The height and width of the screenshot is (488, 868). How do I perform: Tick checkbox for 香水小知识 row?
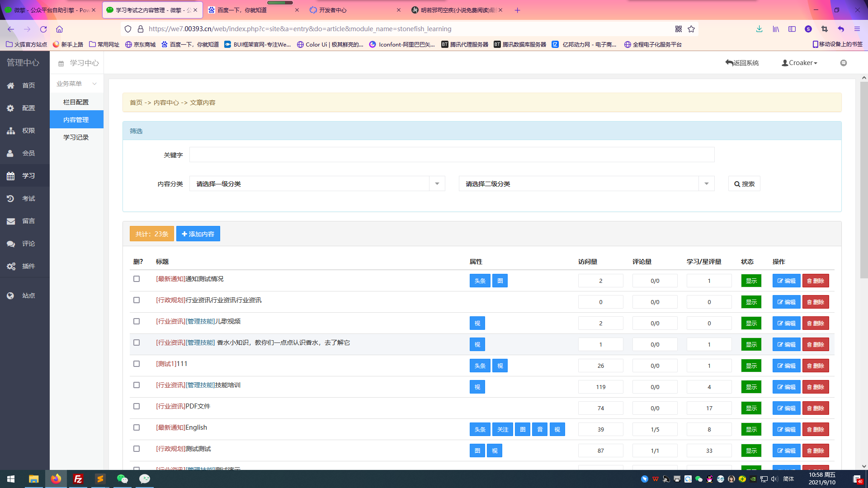click(x=137, y=343)
